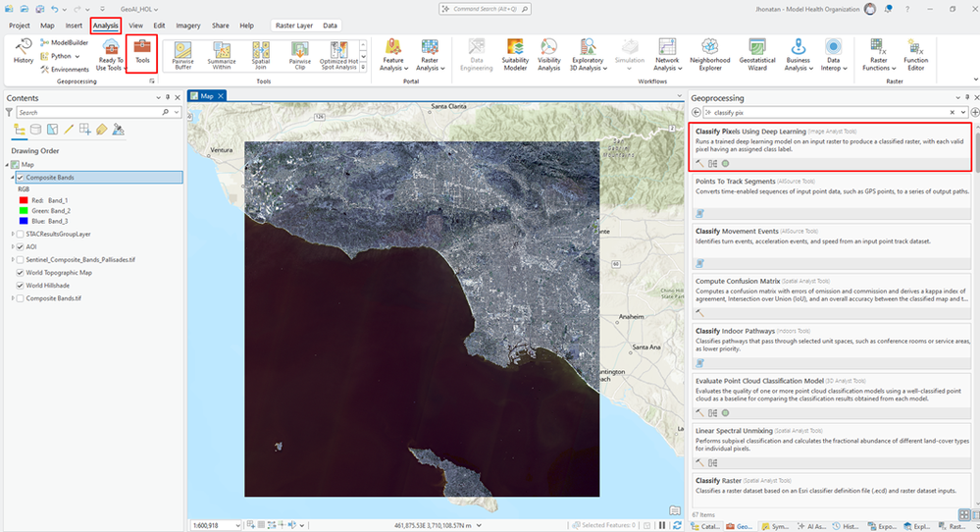Enable the STACResultsGroupLayer checkbox

point(20,235)
